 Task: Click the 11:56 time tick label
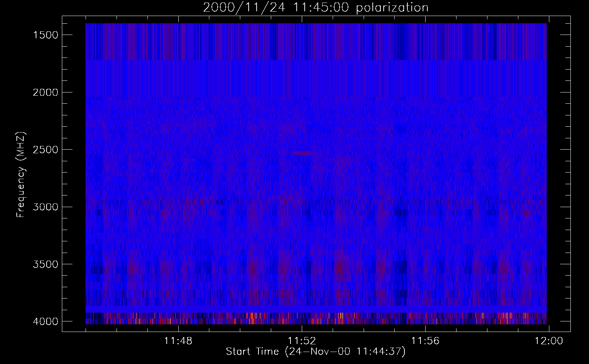click(426, 341)
